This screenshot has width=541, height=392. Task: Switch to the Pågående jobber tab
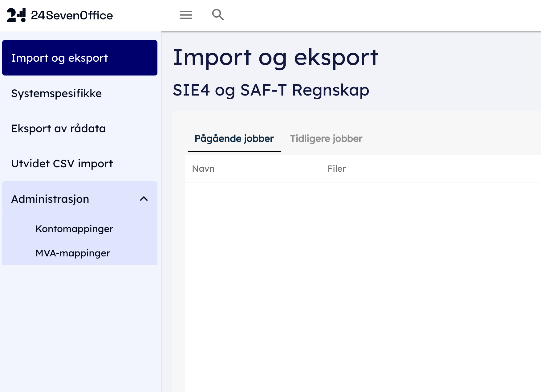pos(234,139)
